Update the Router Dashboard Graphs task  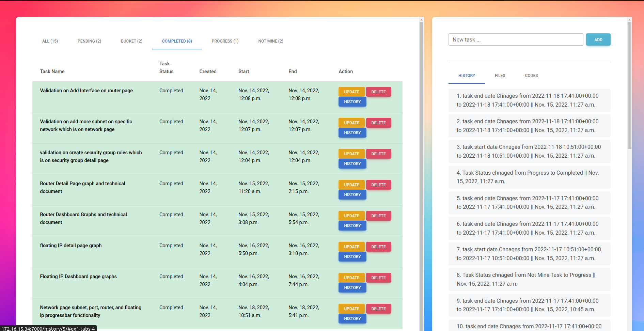pyautogui.click(x=351, y=216)
